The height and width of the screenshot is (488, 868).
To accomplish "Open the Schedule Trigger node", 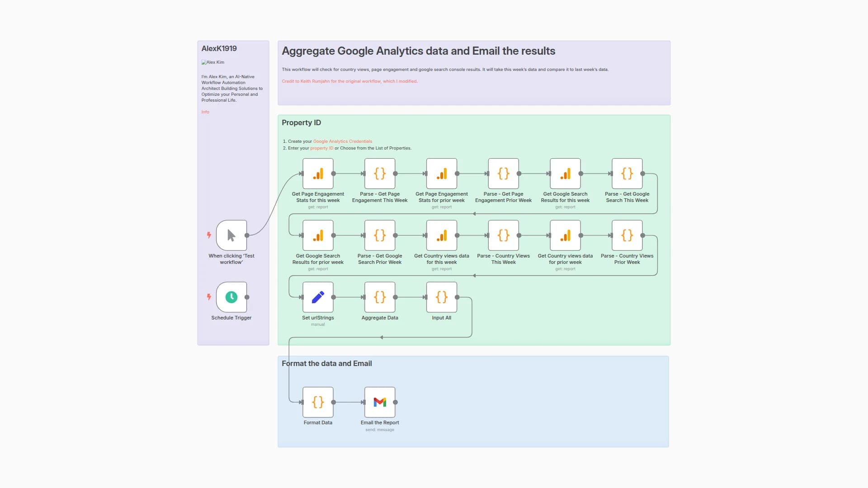I will click(231, 297).
